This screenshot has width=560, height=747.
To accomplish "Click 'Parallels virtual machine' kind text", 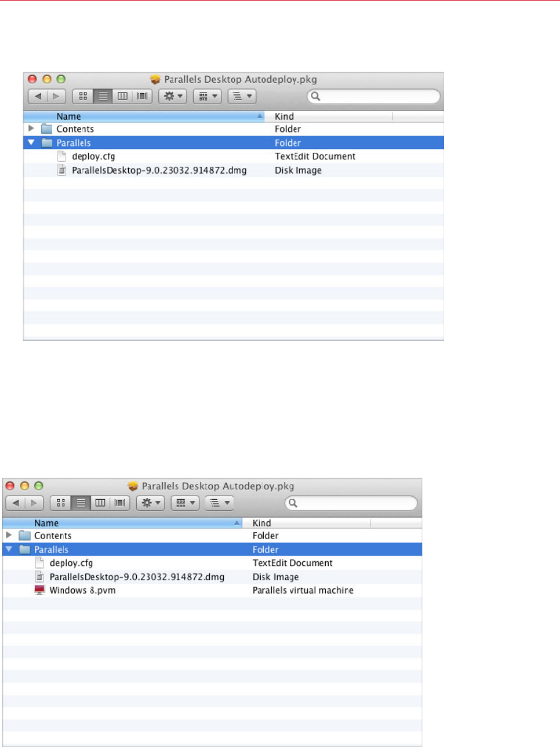I will pos(303,590).
